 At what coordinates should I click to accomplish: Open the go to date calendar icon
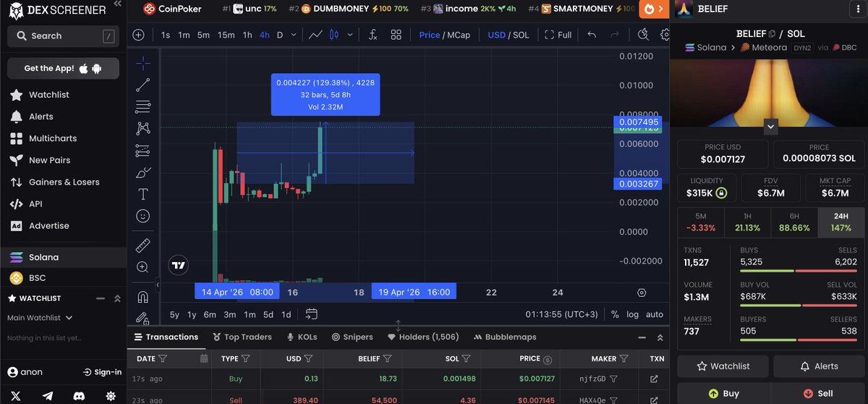click(312, 314)
